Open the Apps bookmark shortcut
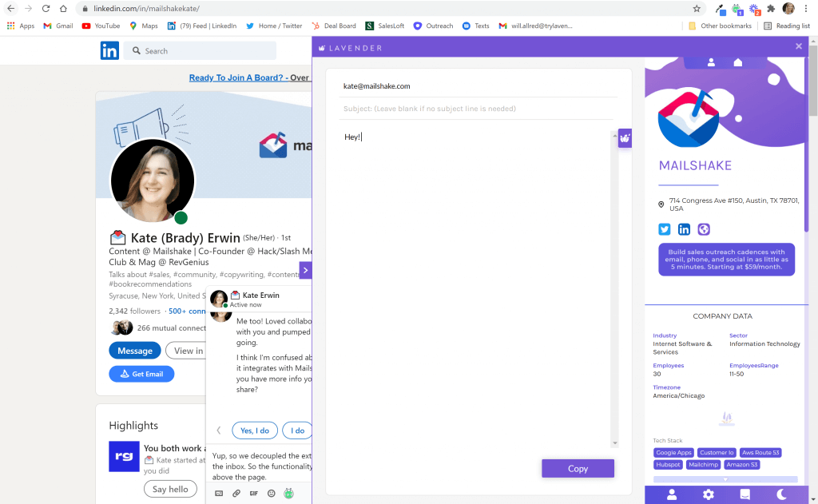The height and width of the screenshot is (504, 818). 20,26
